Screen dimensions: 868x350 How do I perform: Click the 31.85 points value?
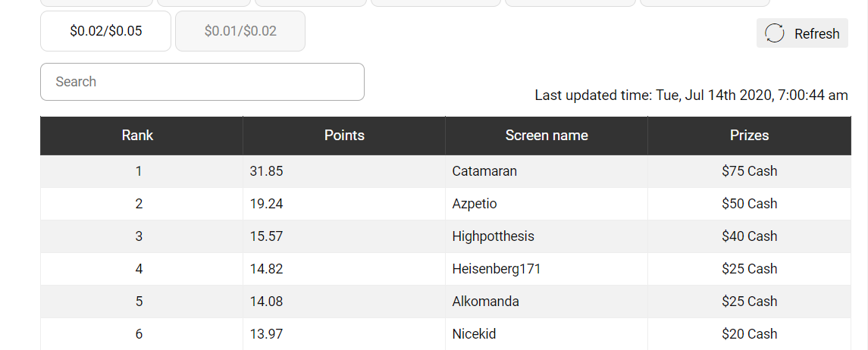pos(266,171)
